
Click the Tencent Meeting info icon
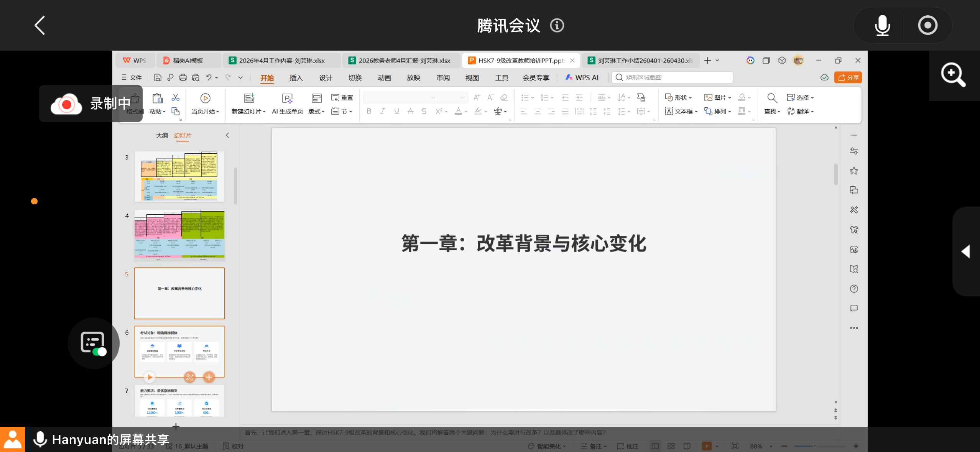click(x=557, y=26)
